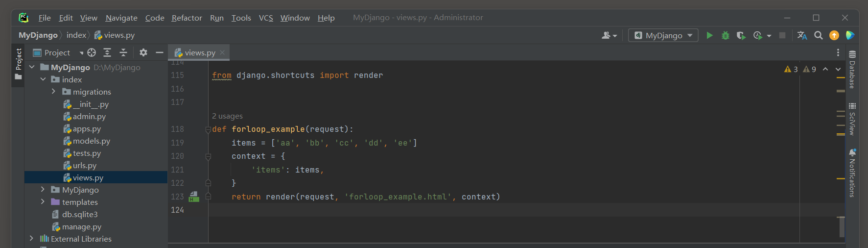The width and height of the screenshot is (868, 248).
Task: Open the MyDjango run configuration dropdown
Action: point(663,35)
